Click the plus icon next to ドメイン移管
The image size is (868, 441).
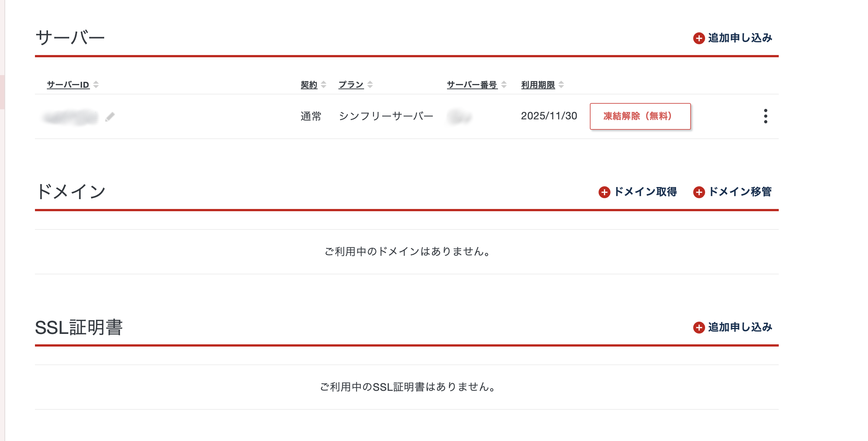pos(699,192)
